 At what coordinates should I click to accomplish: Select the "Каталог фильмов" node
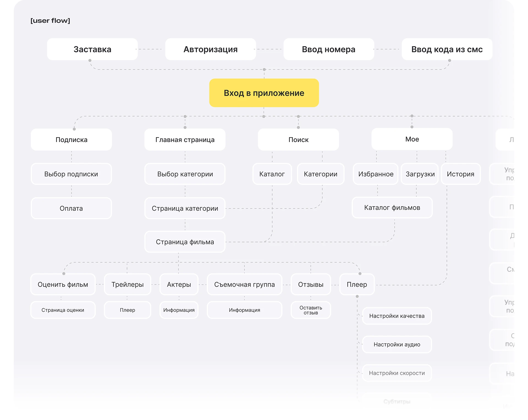pyautogui.click(x=392, y=208)
